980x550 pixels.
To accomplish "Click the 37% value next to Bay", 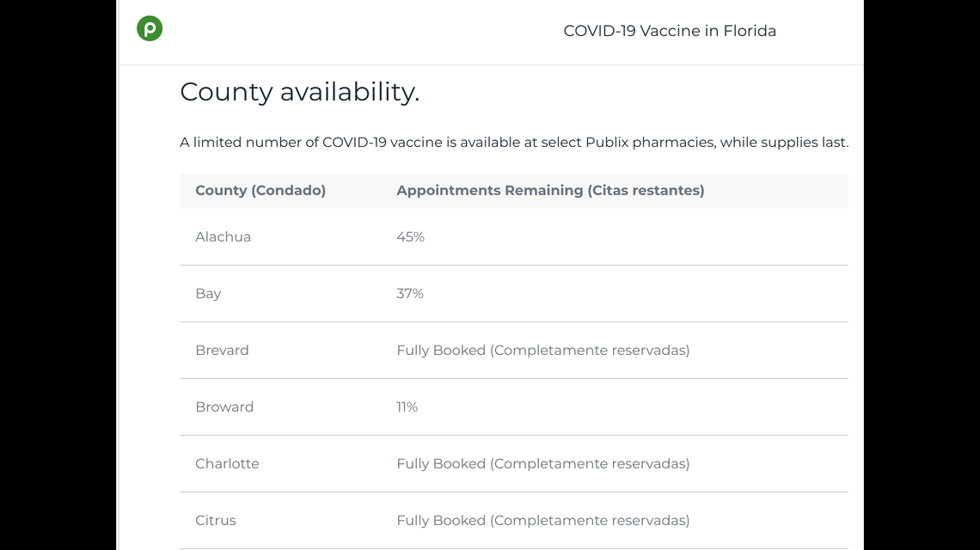I will [x=410, y=293].
